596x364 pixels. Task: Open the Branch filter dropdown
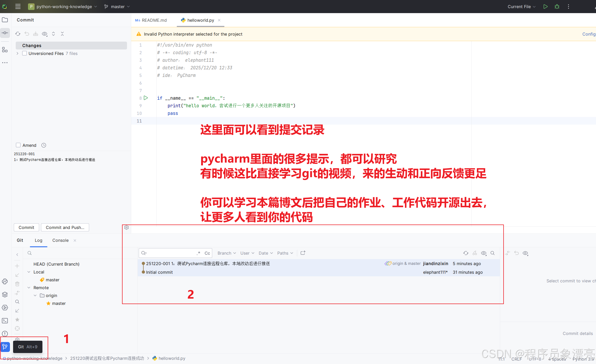(x=227, y=253)
